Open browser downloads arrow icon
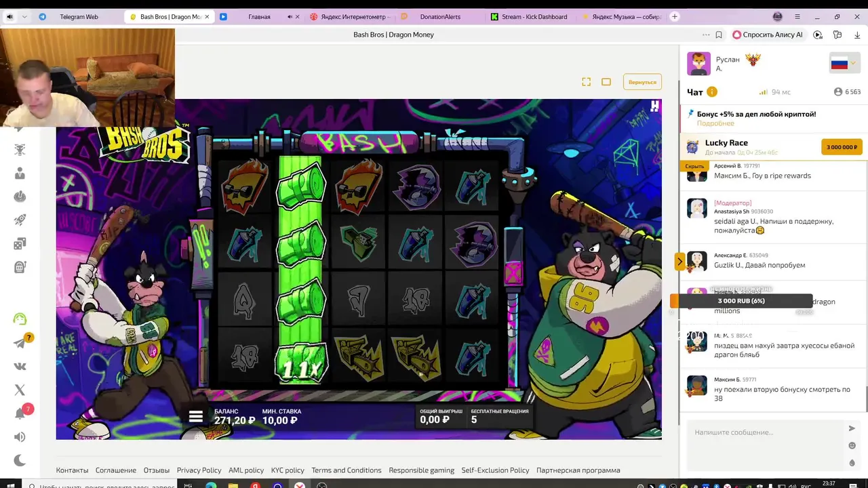The image size is (868, 488). tap(857, 35)
